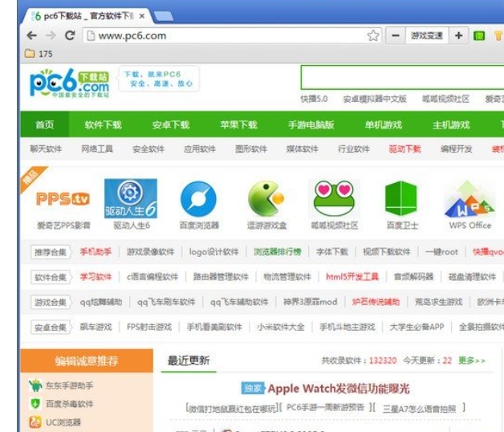Open the red 手机助手 link
The width and height of the screenshot is (504, 432).
coord(96,252)
